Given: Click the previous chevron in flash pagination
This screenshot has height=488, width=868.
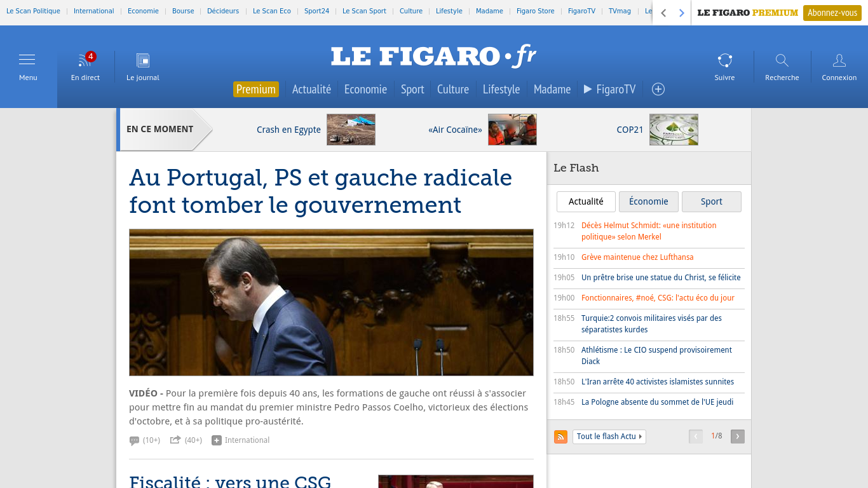Looking at the screenshot, I should point(695,437).
